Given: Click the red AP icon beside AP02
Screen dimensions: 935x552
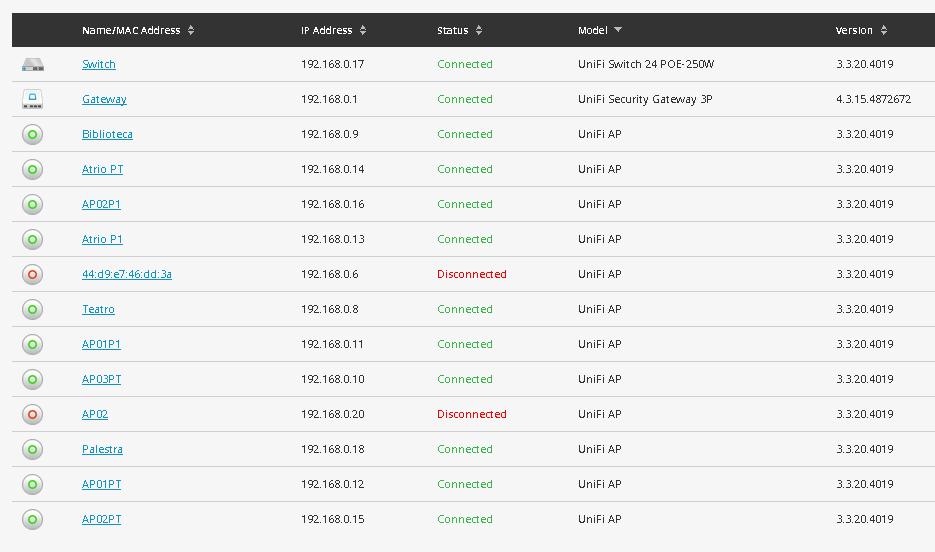Looking at the screenshot, I should [x=33, y=414].
